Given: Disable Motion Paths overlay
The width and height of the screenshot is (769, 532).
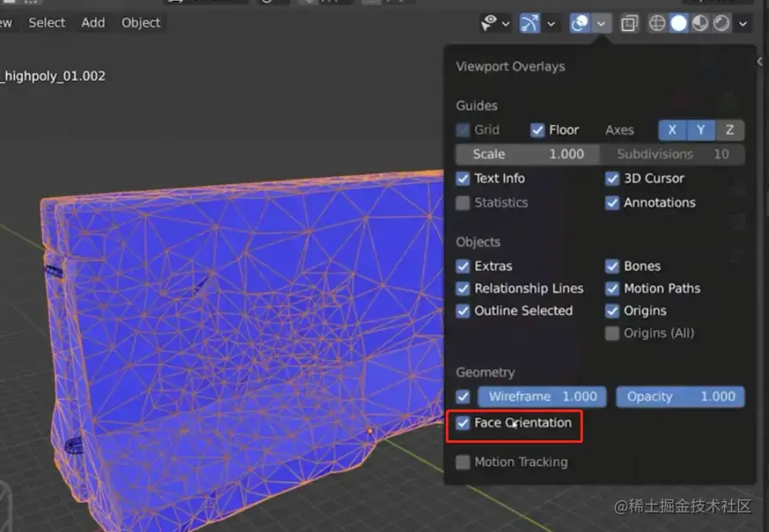Looking at the screenshot, I should pyautogui.click(x=612, y=289).
